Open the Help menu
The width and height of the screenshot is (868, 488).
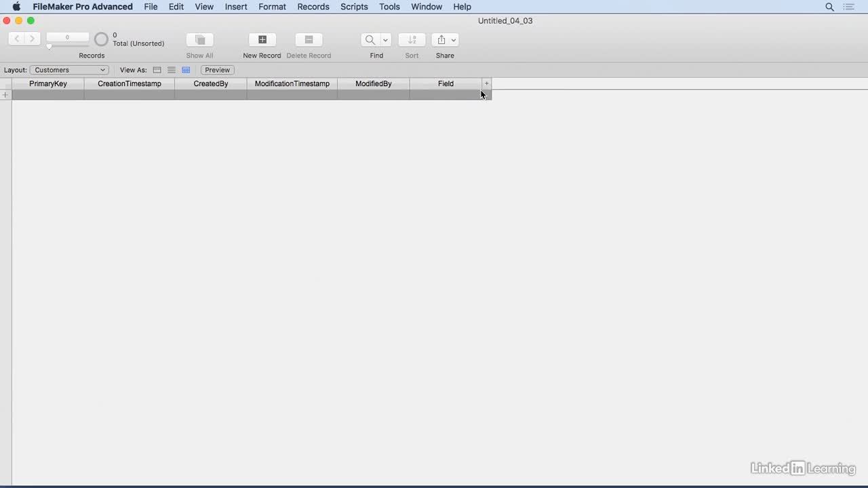point(462,7)
